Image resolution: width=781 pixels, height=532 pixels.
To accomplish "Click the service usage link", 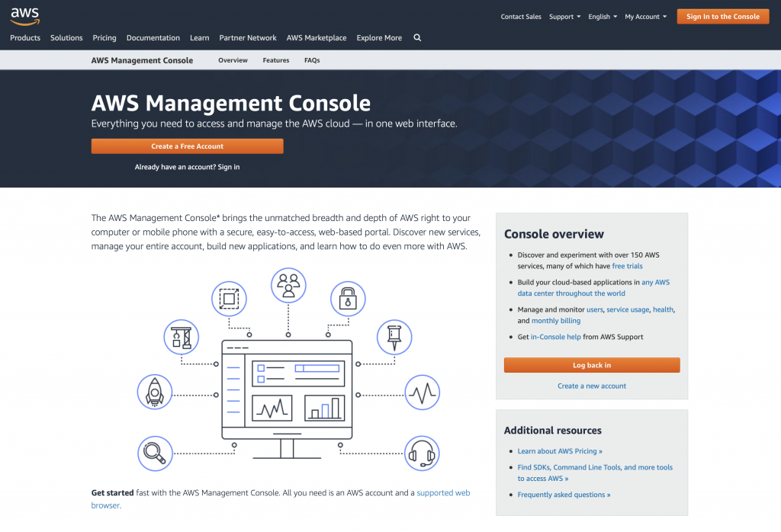I will 628,309.
